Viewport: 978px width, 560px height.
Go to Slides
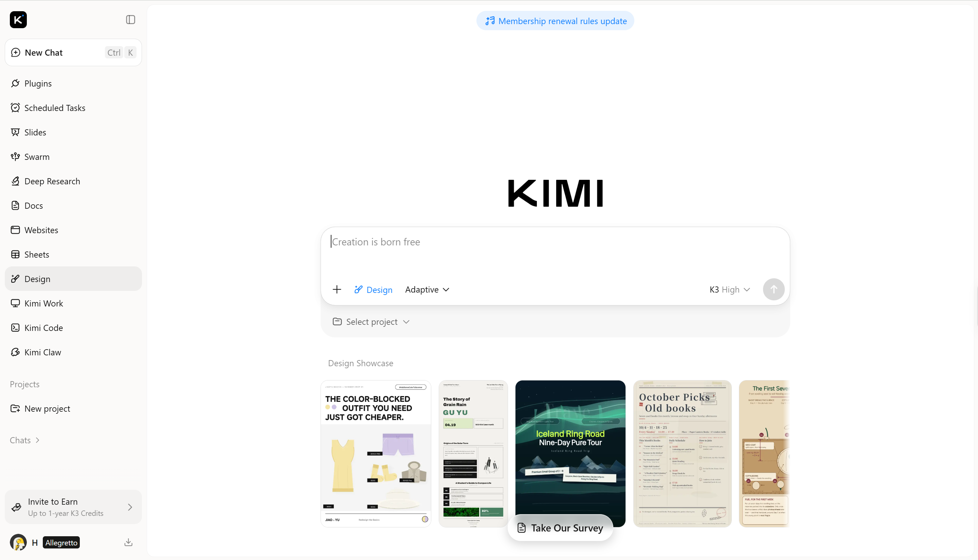point(73,132)
